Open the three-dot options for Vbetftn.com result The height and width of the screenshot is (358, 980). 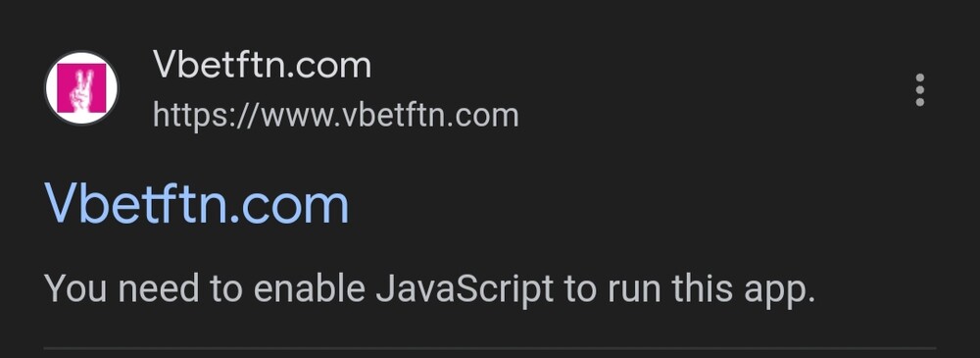919,90
